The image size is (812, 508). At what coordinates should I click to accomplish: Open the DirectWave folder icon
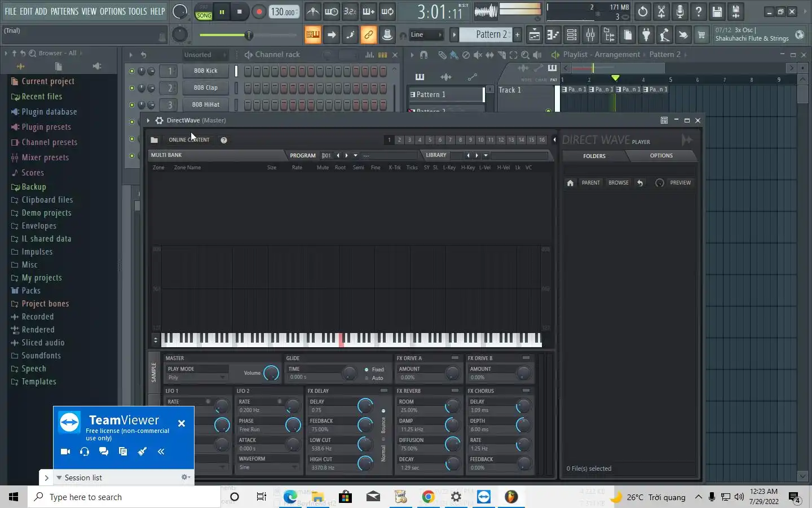pyautogui.click(x=154, y=140)
